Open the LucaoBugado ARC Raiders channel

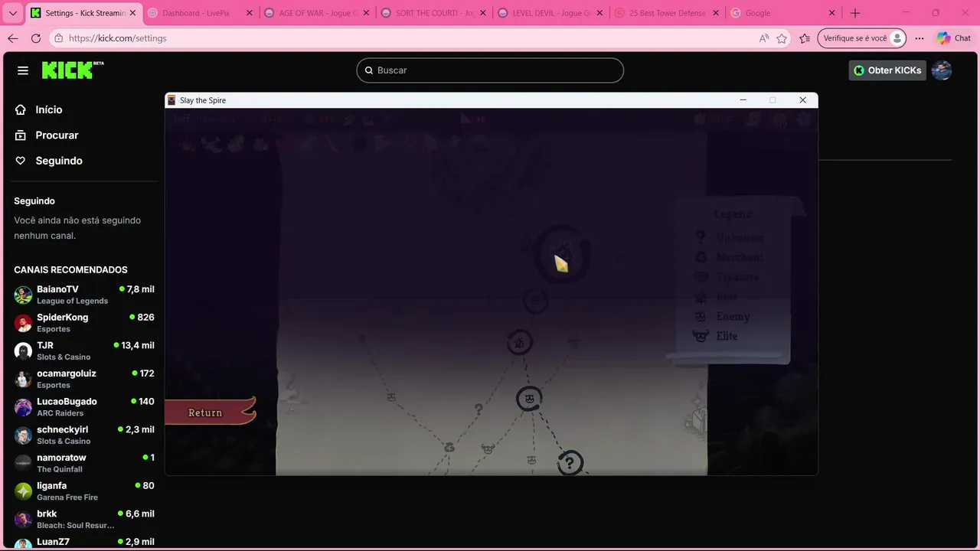(84, 407)
